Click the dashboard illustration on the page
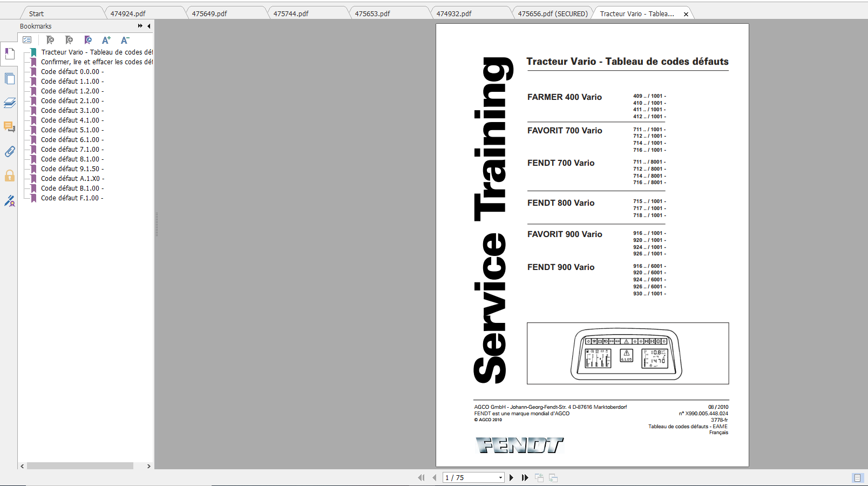Image resolution: width=868 pixels, height=486 pixels. pyautogui.click(x=627, y=354)
